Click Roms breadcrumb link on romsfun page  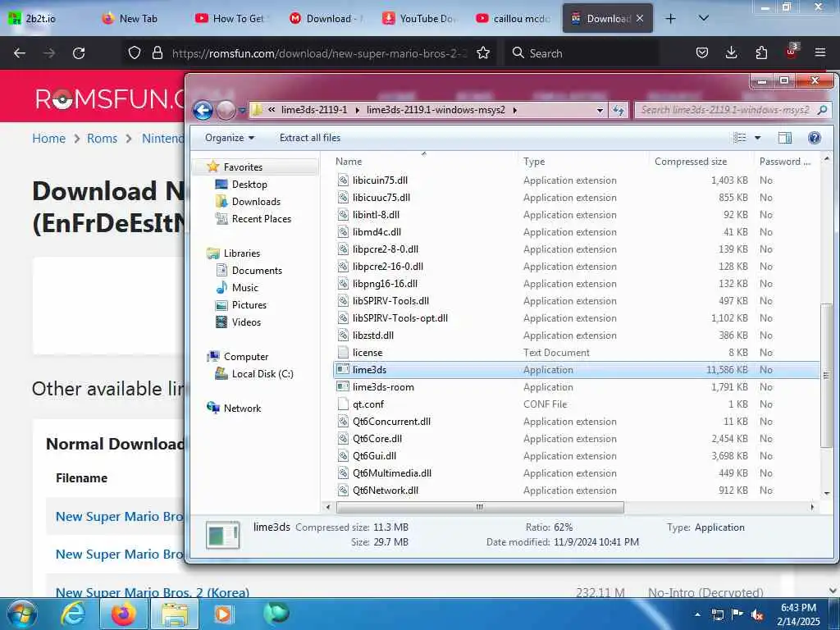coord(102,139)
